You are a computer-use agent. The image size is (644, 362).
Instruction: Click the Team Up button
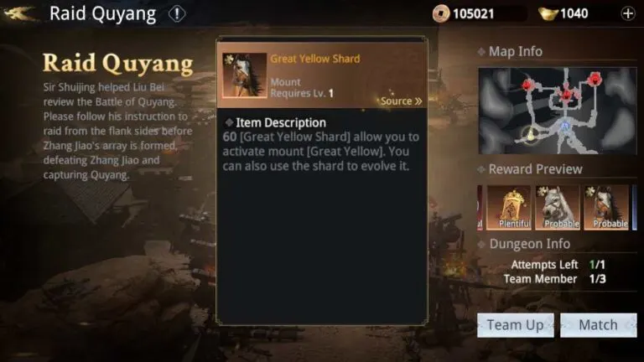pos(516,325)
